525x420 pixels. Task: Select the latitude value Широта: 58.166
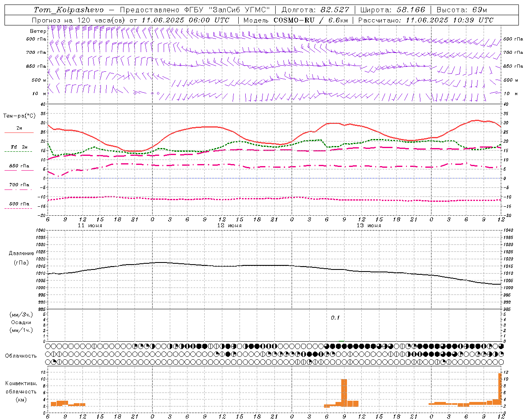point(393,10)
